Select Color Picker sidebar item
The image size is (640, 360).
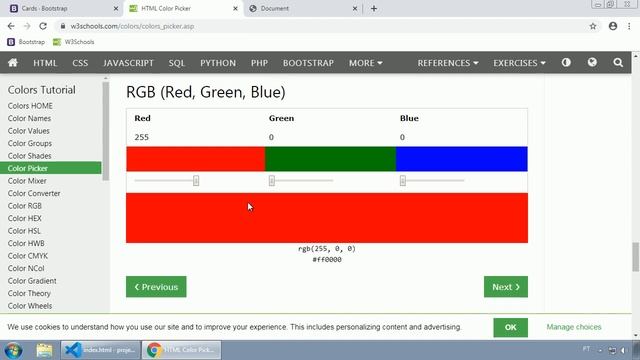(x=51, y=168)
